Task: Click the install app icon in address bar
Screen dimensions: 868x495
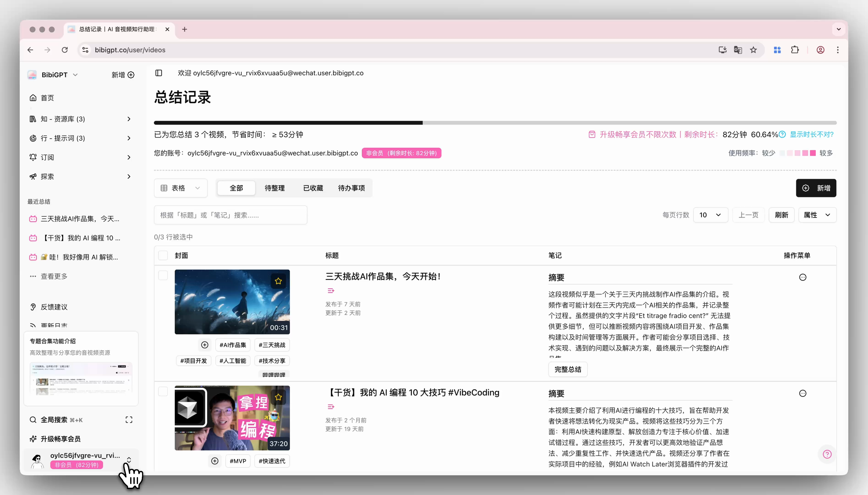Action: click(722, 50)
